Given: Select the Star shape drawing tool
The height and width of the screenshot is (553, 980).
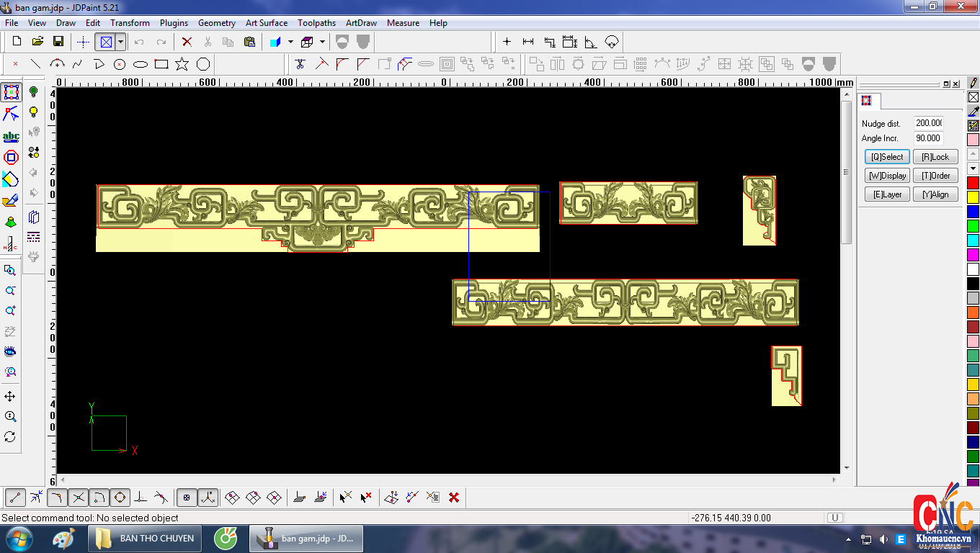Looking at the screenshot, I should click(x=182, y=64).
